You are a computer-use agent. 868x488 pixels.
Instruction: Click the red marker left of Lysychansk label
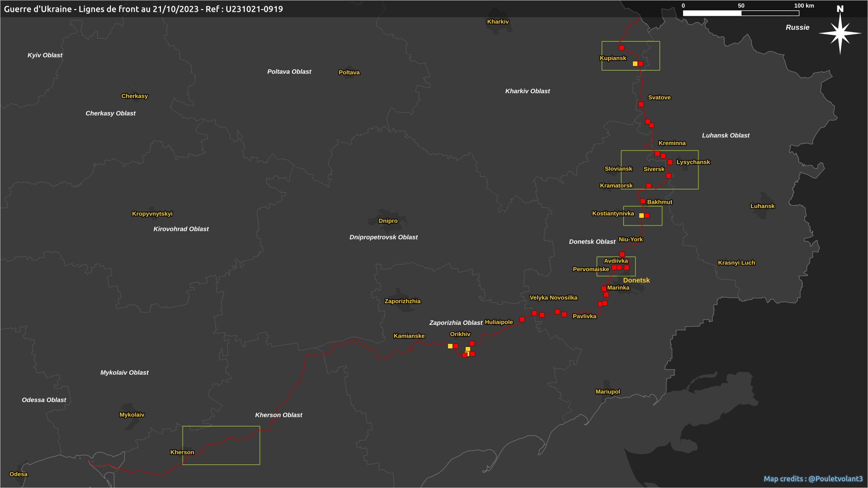[670, 162]
